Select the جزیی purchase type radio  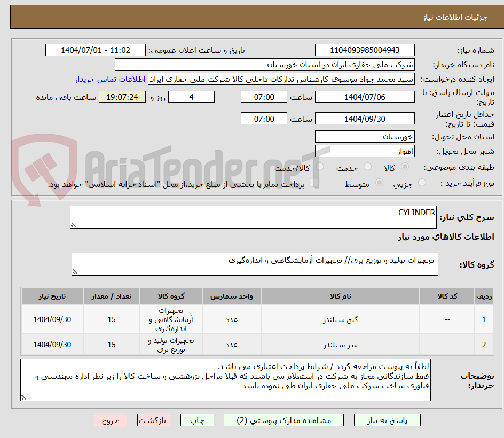coord(422,183)
